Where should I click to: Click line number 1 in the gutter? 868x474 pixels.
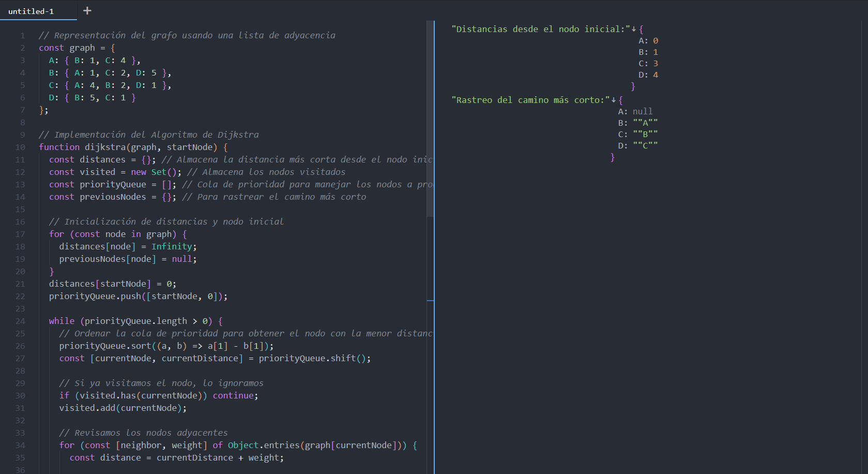pyautogui.click(x=22, y=36)
